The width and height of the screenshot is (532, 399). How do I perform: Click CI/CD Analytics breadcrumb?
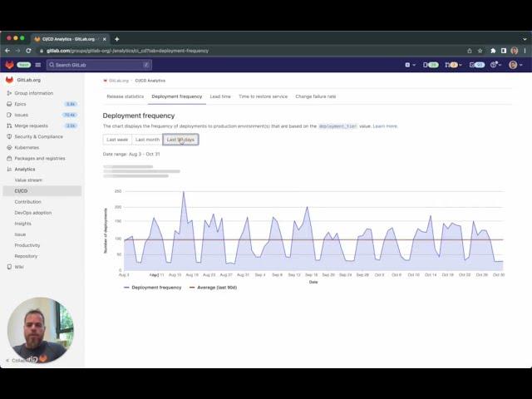tap(150, 81)
